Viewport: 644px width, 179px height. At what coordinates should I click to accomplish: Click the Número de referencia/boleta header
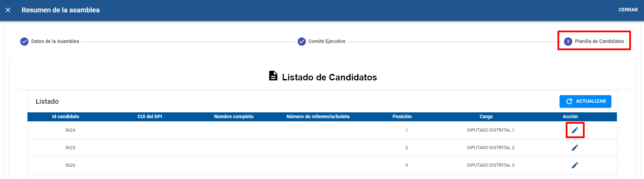318,117
